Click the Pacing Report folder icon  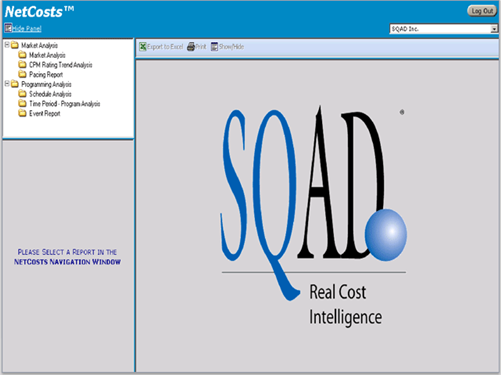pyautogui.click(x=22, y=74)
